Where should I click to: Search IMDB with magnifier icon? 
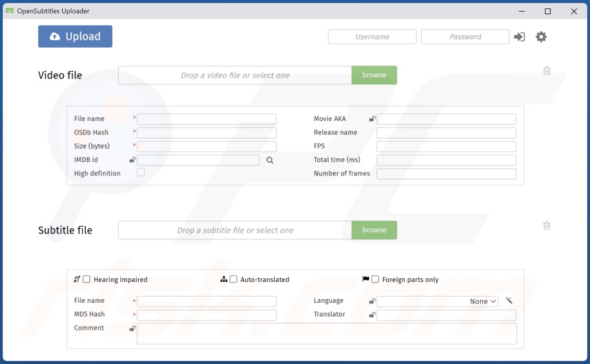pos(270,160)
